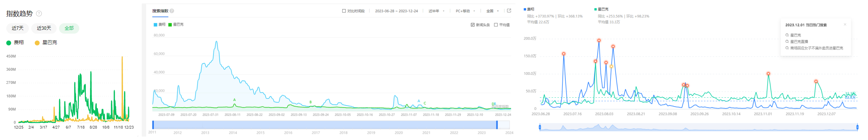Click the share/export icon in Baidu index panel
868x140 pixels.
click(x=509, y=11)
